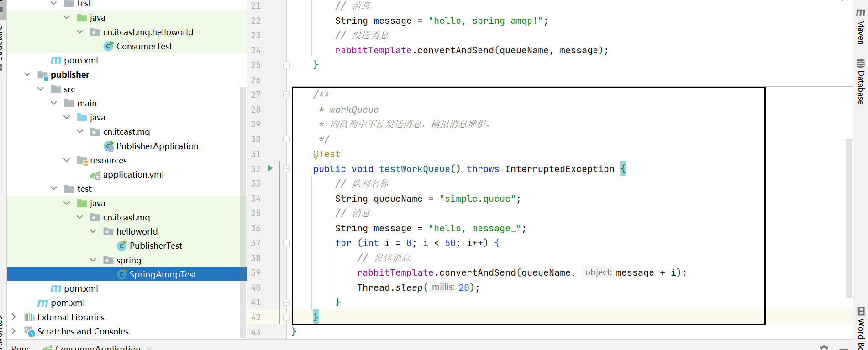The width and height of the screenshot is (868, 350).
Task: Click rabbitTemplate on line 39
Action: 395,272
